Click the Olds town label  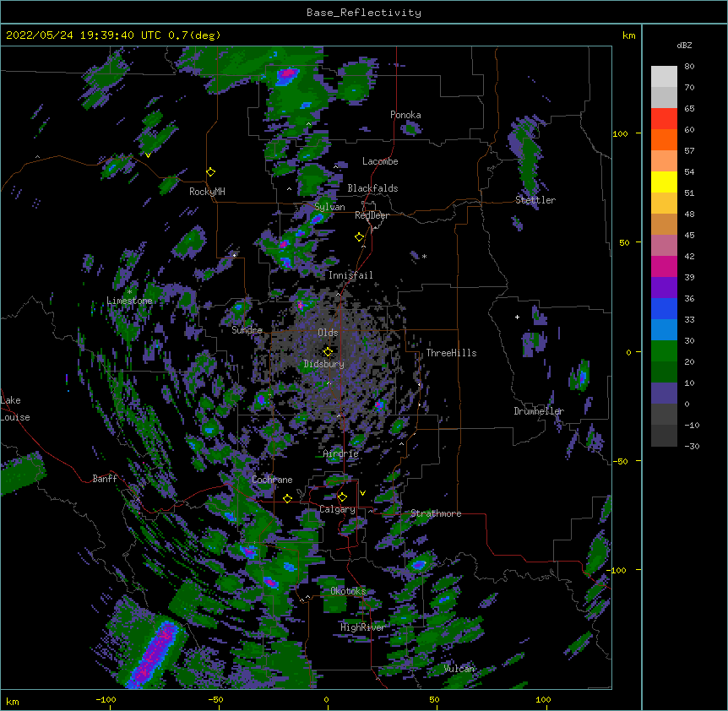point(328,333)
